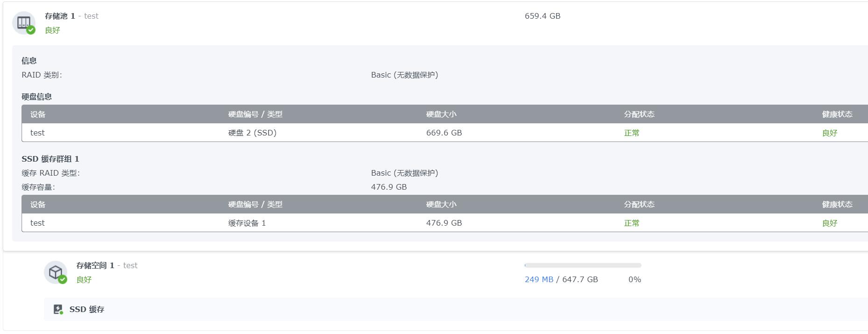Click the green check badge on the storage pool icon

click(31, 30)
